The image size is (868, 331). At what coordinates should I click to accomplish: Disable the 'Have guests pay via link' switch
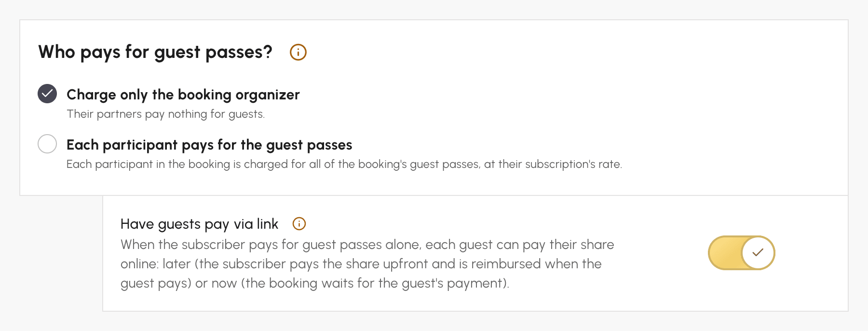click(x=741, y=253)
